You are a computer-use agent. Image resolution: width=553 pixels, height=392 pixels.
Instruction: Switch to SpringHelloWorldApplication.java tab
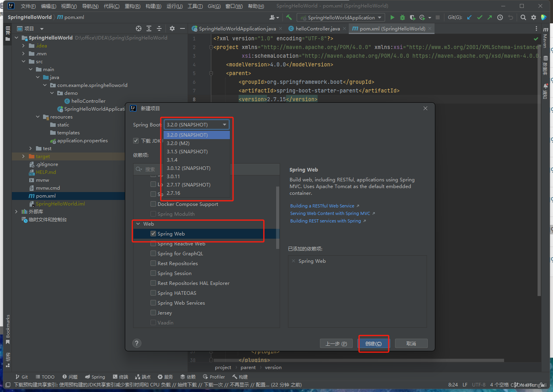pos(237,28)
